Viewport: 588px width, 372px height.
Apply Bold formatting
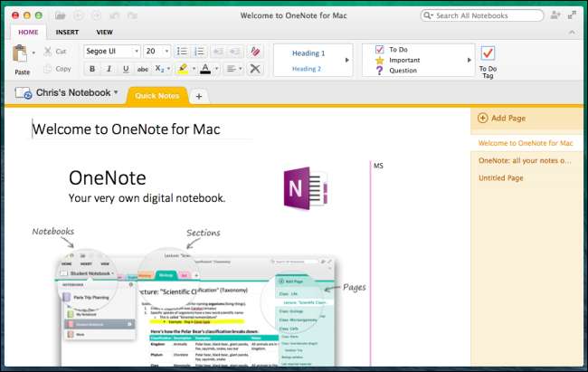click(91, 69)
